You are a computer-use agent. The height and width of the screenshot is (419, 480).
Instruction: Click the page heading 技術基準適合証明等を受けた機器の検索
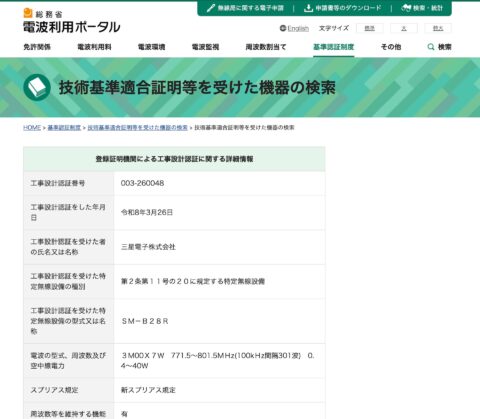197,87
